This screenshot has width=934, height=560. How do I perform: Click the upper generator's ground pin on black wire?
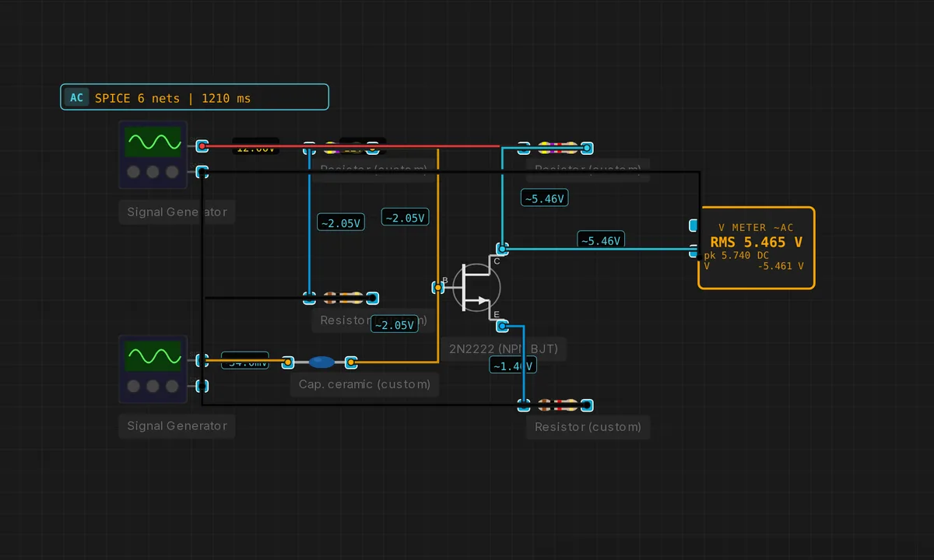point(202,172)
